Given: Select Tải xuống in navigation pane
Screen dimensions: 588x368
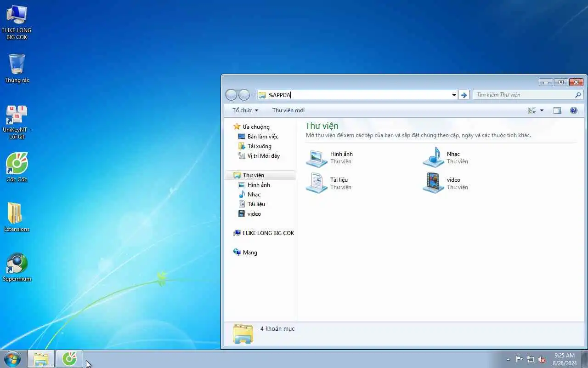Looking at the screenshot, I should (254, 146).
